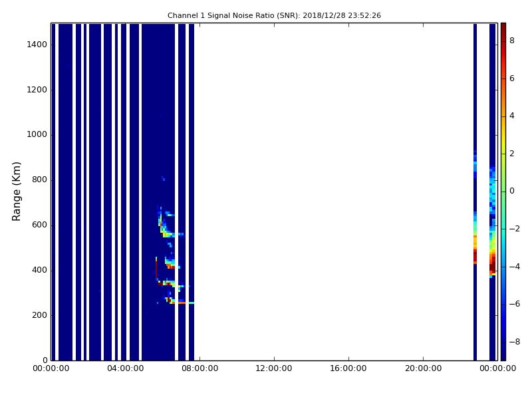Click the colorbar label 8
Image resolution: width=532 pixels, height=399 pixels.
512,41
